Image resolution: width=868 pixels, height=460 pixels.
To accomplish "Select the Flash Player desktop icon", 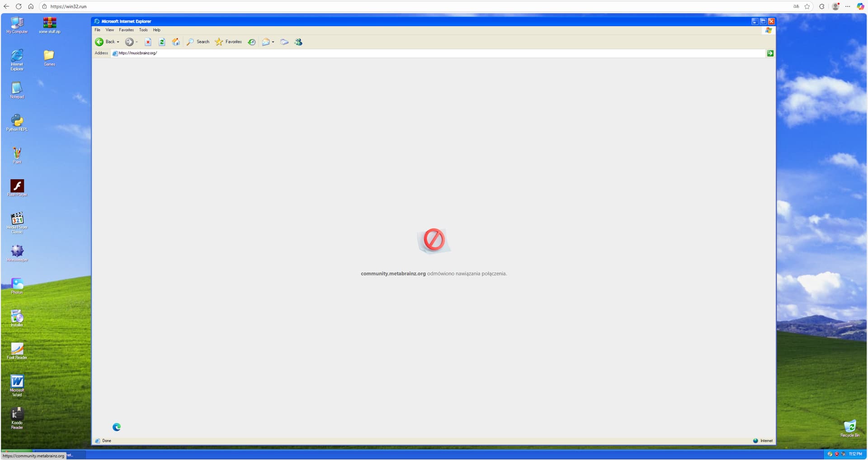I will point(17,188).
